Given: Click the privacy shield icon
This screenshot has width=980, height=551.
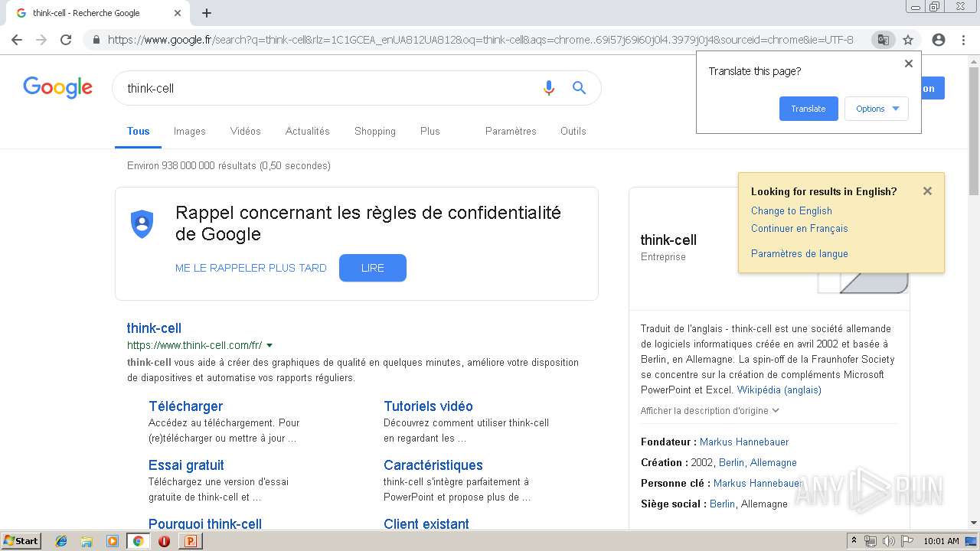Looking at the screenshot, I should pyautogui.click(x=142, y=223).
